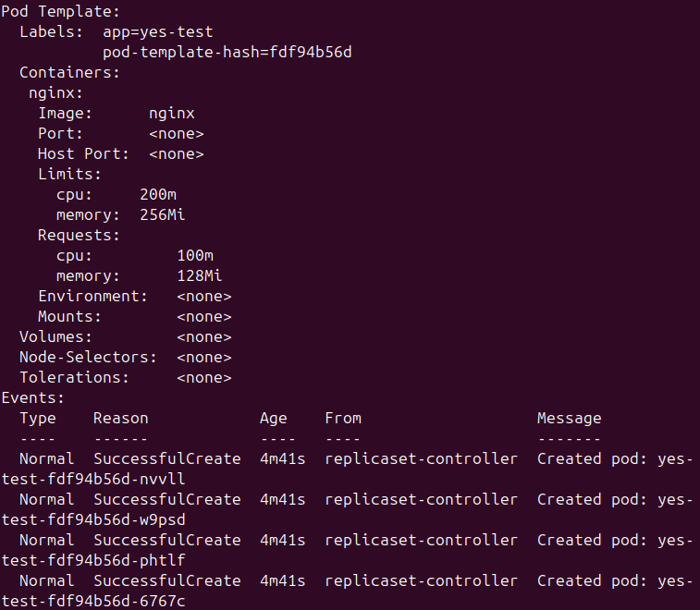Click the Host Port <none> value

[x=177, y=154]
